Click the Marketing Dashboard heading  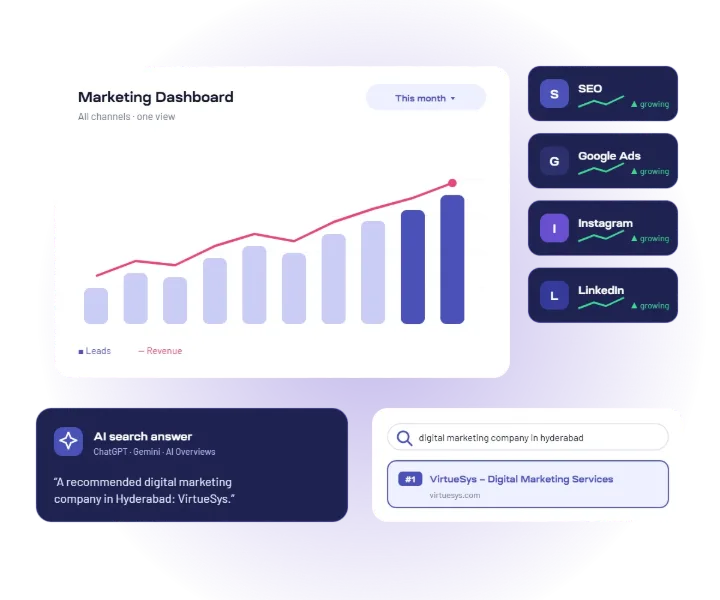point(156,97)
